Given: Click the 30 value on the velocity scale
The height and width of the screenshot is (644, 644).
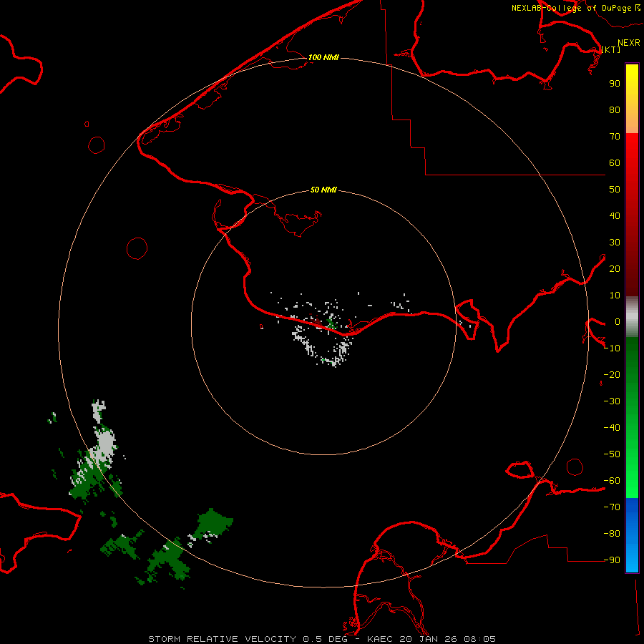Looking at the screenshot, I should pyautogui.click(x=615, y=243).
